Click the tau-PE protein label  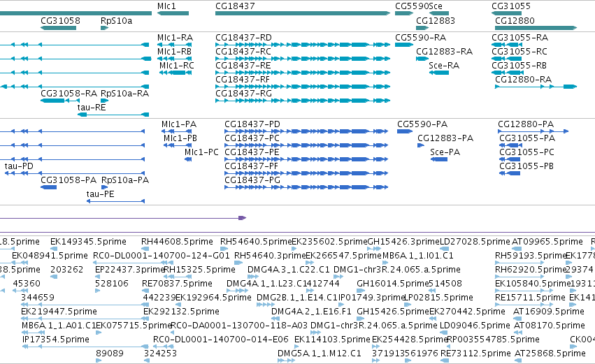100,194
